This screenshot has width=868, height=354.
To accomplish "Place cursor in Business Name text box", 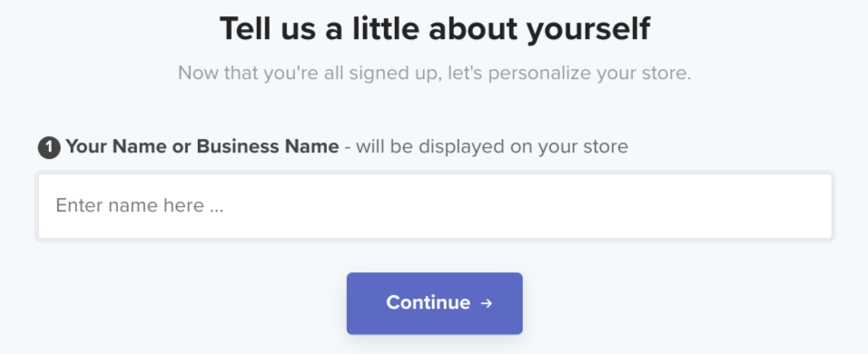I will point(435,206).
